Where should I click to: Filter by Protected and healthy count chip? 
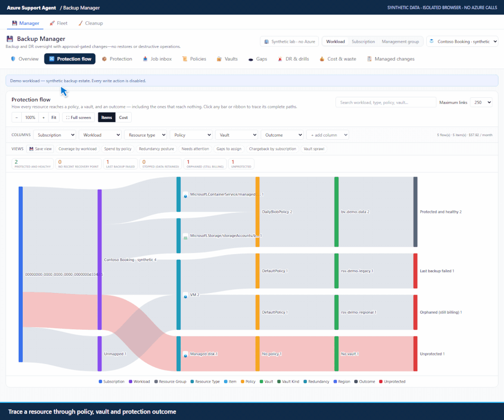[32, 164]
